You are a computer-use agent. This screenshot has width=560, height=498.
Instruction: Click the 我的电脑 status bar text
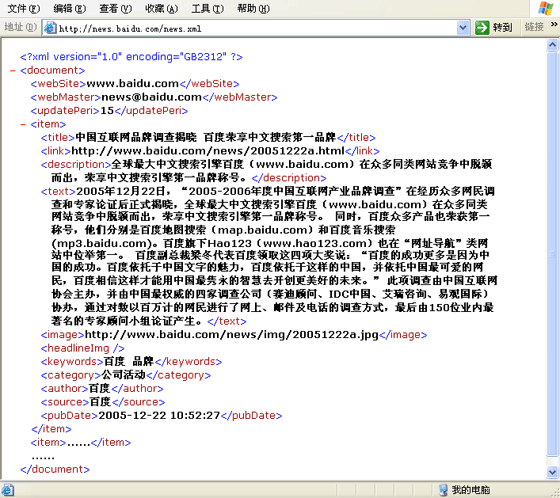[471, 490]
